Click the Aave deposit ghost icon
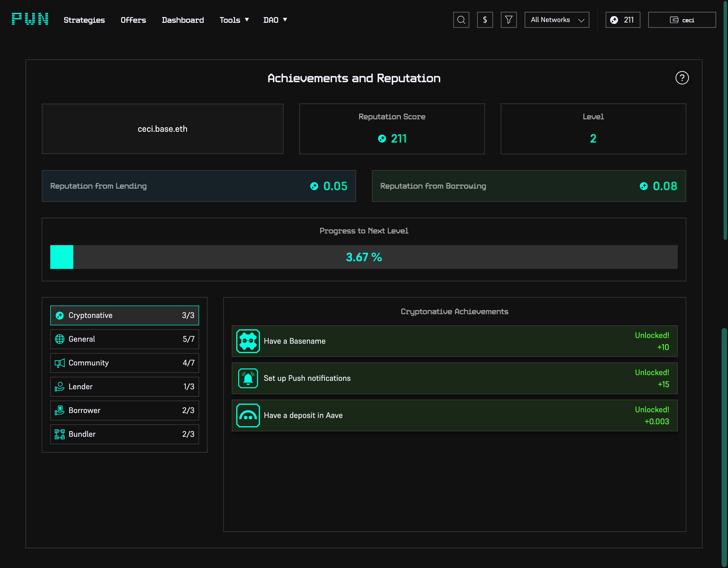This screenshot has height=568, width=728. tap(248, 415)
